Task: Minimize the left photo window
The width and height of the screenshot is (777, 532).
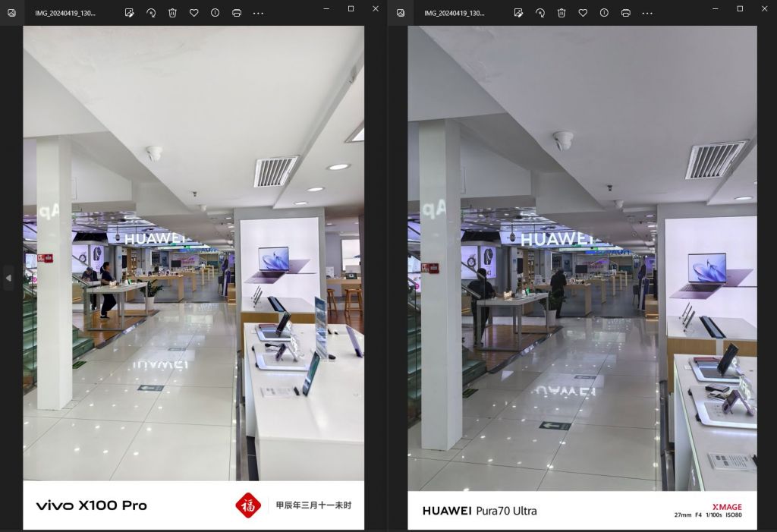Action: pyautogui.click(x=326, y=9)
